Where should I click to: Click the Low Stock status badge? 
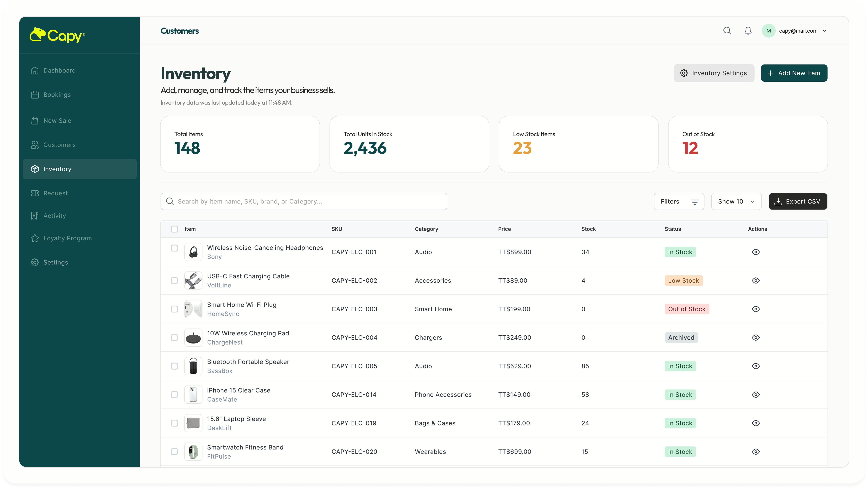(x=683, y=281)
